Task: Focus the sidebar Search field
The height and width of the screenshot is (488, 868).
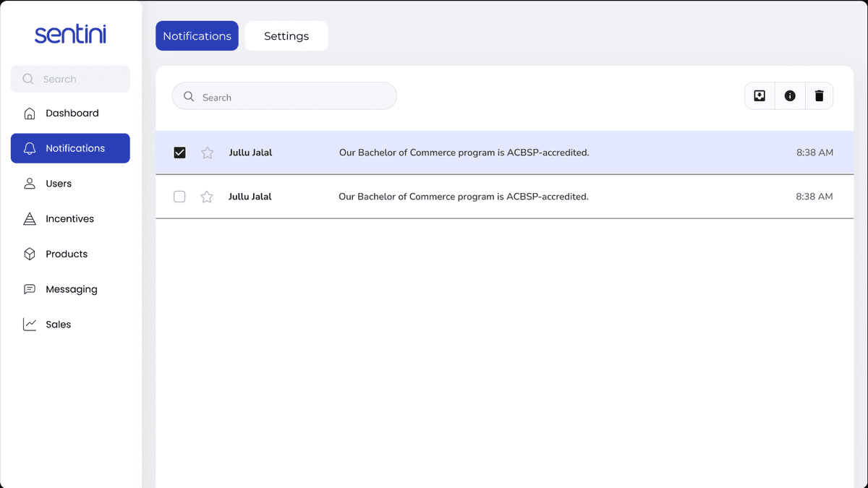Action: pos(70,79)
